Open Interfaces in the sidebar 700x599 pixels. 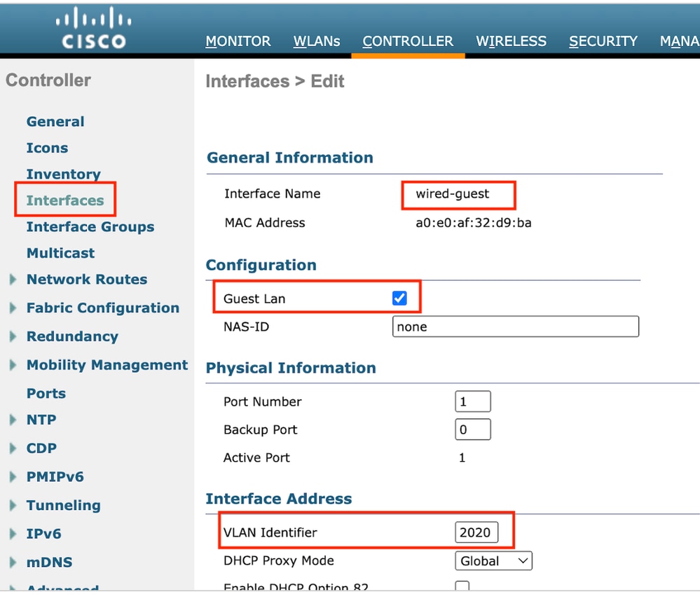point(65,200)
